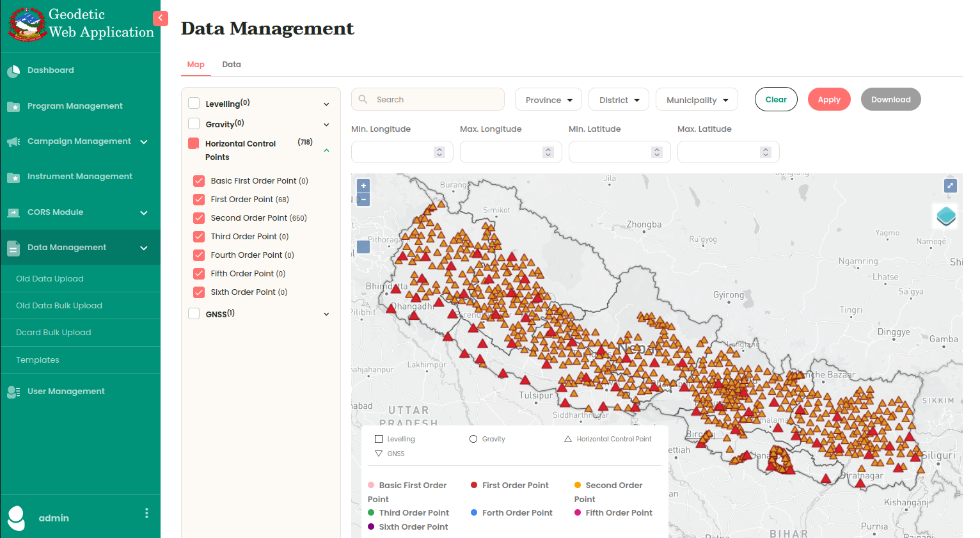Open the Municipality dropdown
The image size is (980, 538).
coord(697,100)
